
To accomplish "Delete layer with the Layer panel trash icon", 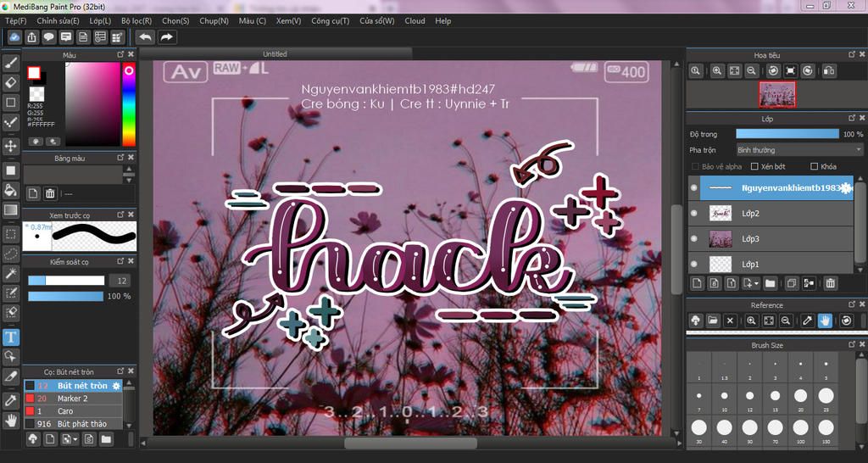I will tap(831, 283).
